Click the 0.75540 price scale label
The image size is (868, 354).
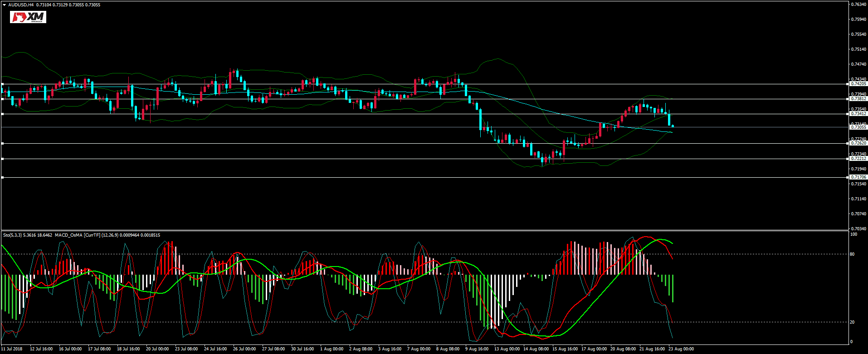859,34
